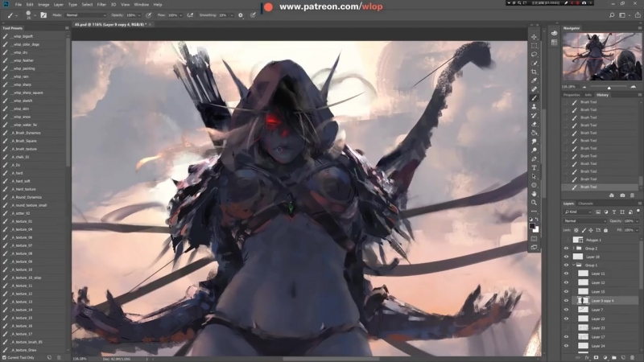
Task: Open the File menu
Action: tap(19, 5)
